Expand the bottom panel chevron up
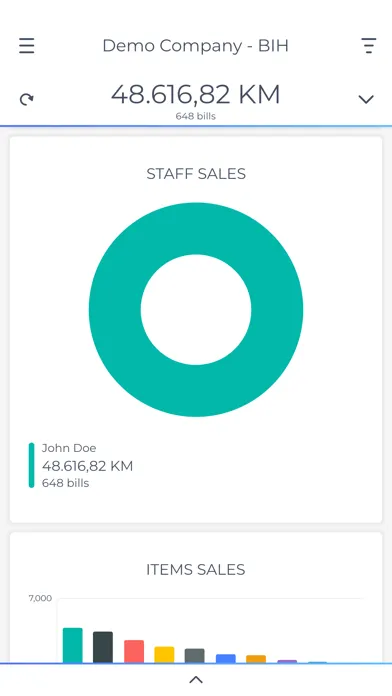Viewport: 392px width, 696px height. (x=196, y=680)
